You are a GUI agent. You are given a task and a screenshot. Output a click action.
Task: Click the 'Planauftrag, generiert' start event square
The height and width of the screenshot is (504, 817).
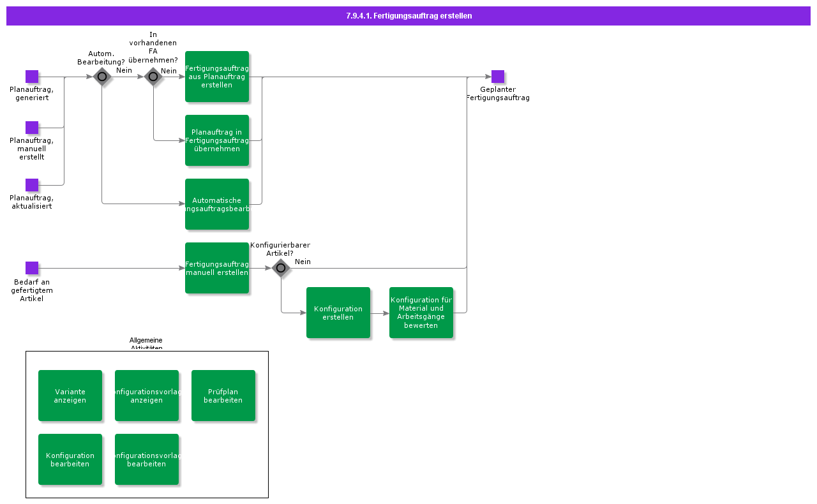32,77
